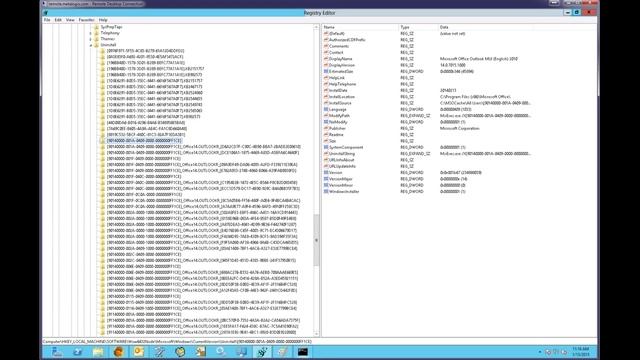Open the File menu

(x=47, y=20)
